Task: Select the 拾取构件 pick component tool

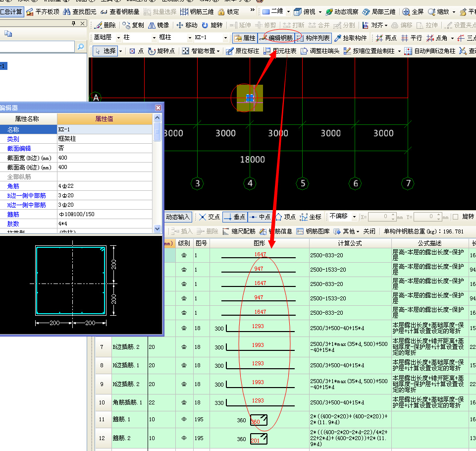Action: pos(350,38)
